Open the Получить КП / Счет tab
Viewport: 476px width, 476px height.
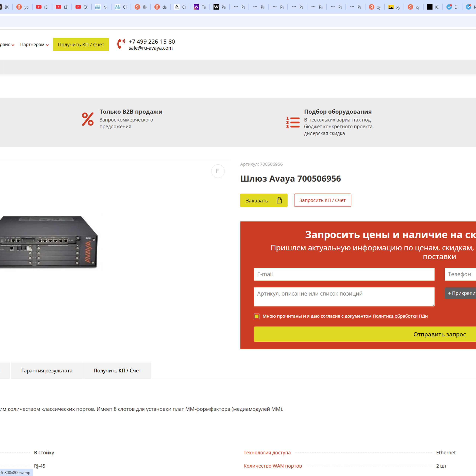pos(117,371)
